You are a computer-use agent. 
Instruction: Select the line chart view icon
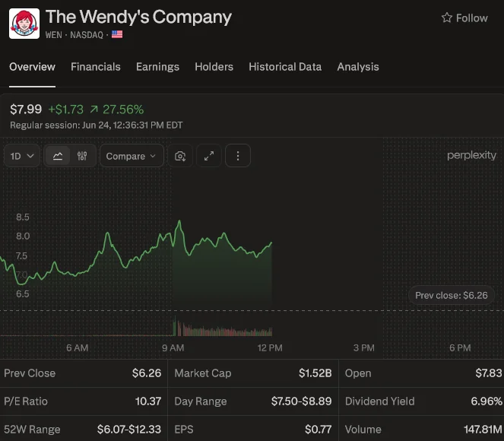click(58, 156)
